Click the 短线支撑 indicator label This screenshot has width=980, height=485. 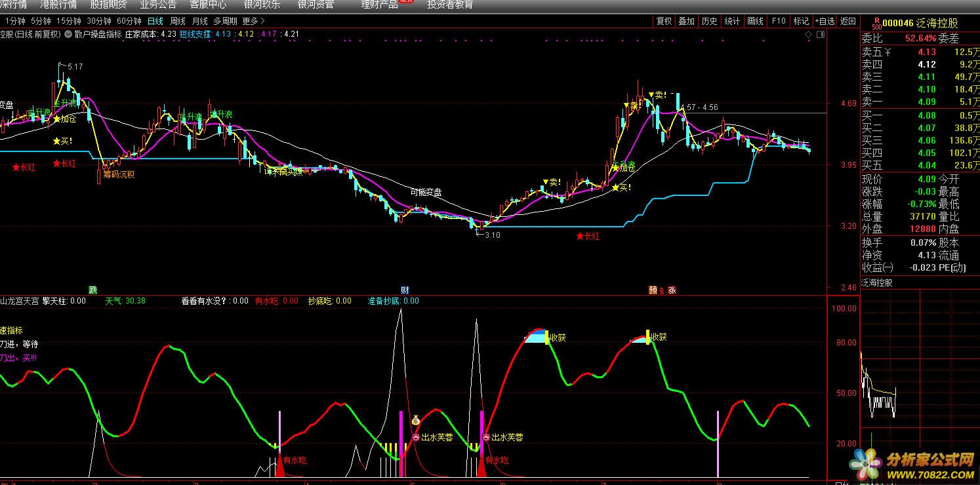pos(195,34)
